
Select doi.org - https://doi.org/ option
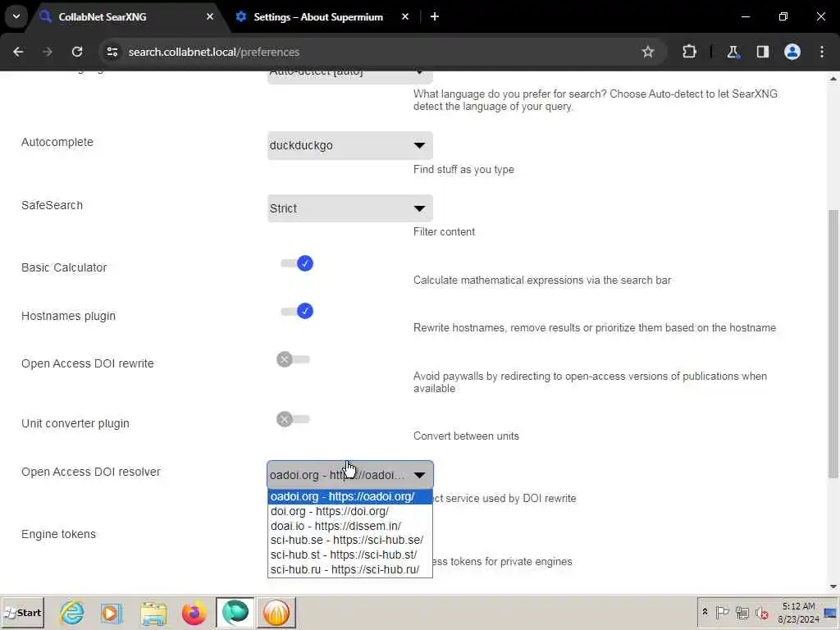(349, 511)
